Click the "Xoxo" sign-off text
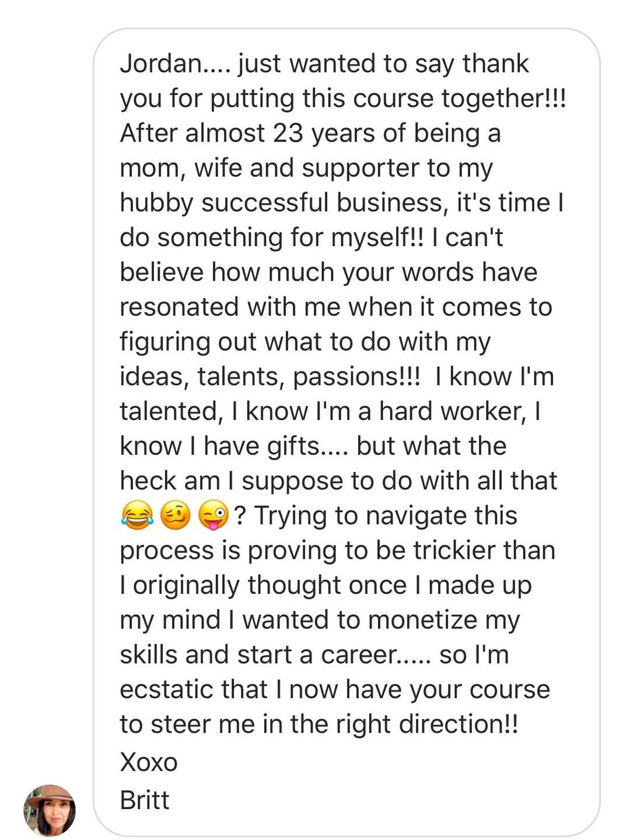Screen dimensions: 623x840 point(149,762)
